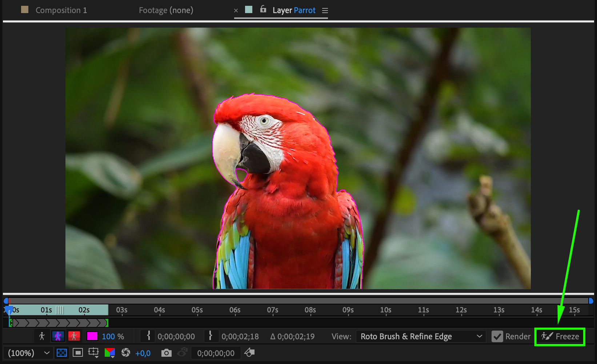Viewport: 597px width, 364px height.
Task: Switch to the Footage (none) tab
Action: coord(166,10)
